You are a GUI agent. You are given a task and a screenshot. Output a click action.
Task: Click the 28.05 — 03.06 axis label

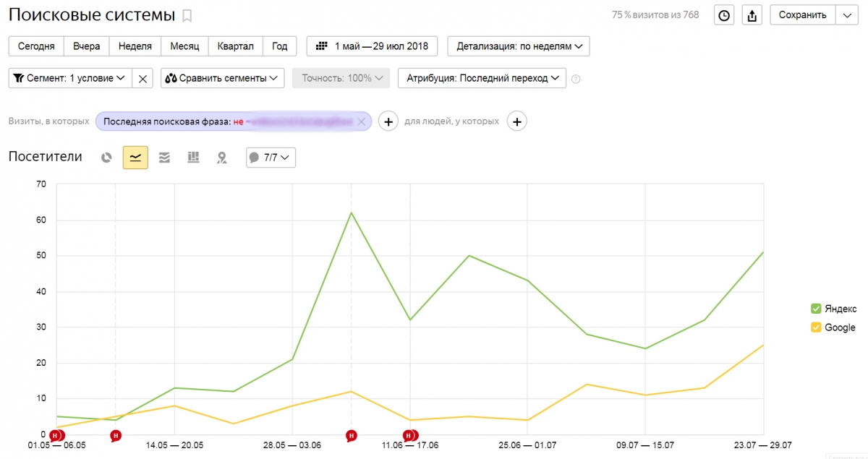pos(292,445)
